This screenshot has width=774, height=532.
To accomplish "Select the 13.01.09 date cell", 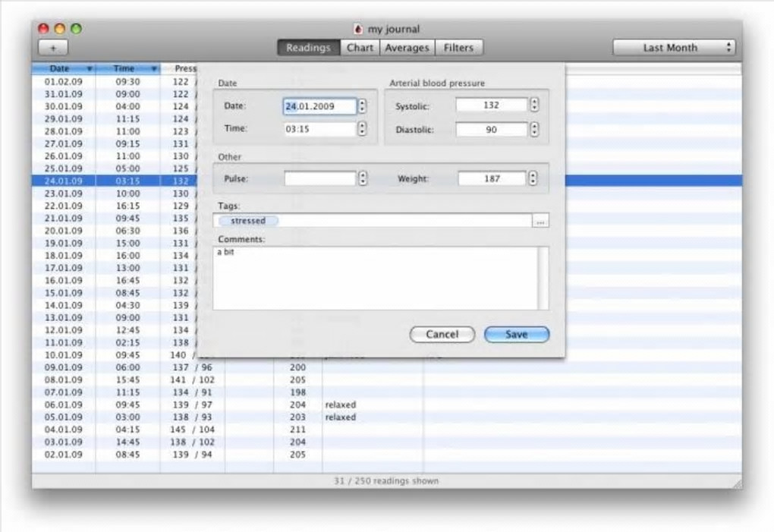I will (64, 318).
